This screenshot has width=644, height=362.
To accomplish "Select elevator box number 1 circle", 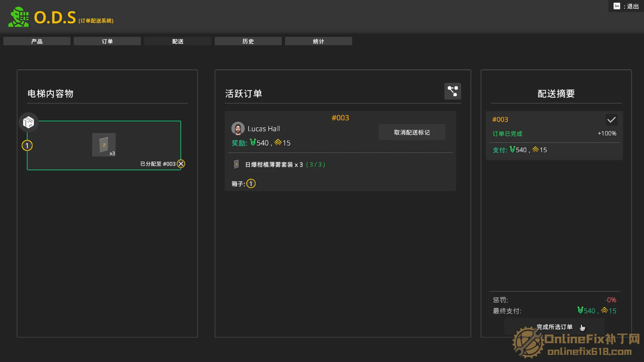I will (x=27, y=145).
